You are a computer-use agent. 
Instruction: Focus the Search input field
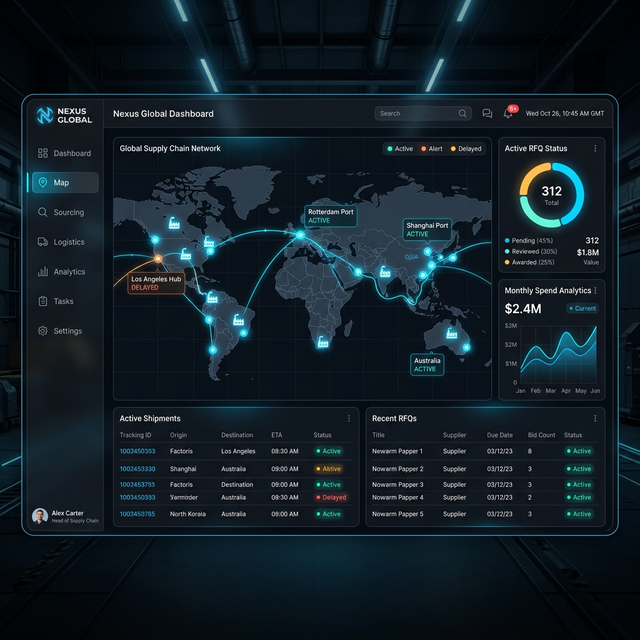[x=423, y=113]
